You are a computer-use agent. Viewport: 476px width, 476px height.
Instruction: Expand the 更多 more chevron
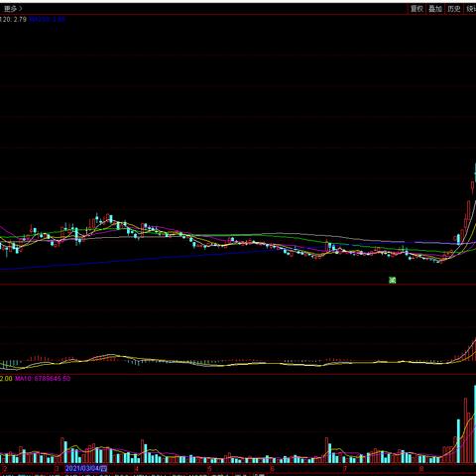(x=13, y=9)
